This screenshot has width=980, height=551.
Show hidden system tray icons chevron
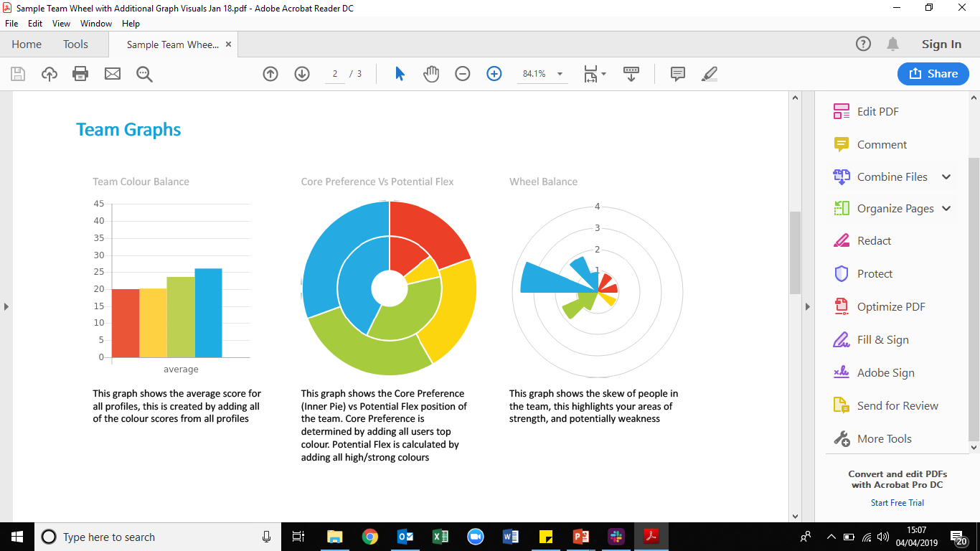coord(831,537)
